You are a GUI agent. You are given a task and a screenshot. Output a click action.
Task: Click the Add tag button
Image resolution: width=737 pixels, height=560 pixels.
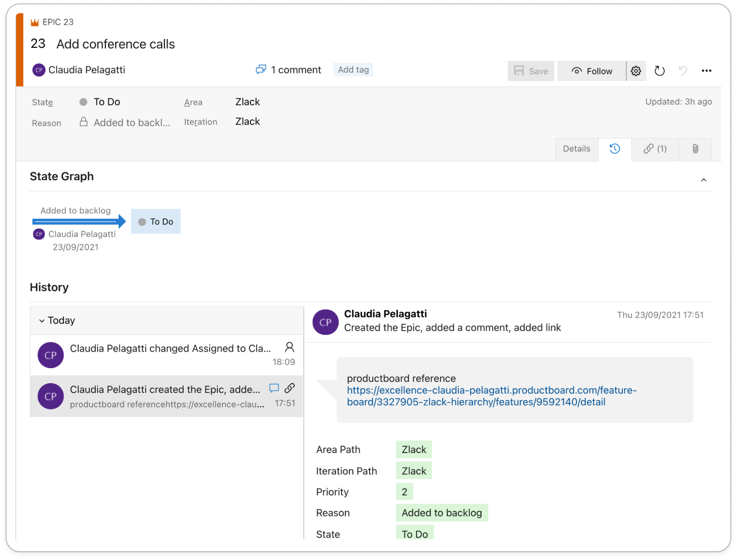point(353,69)
